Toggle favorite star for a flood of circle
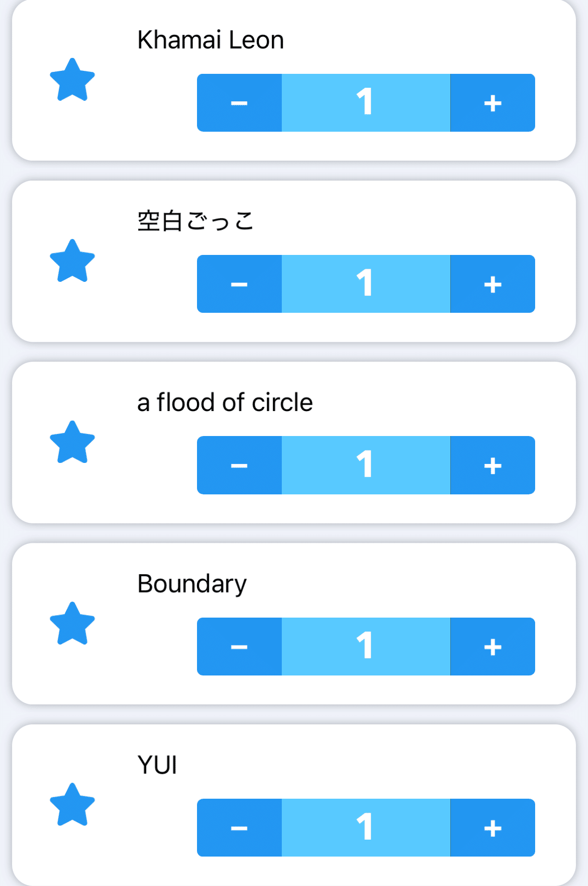 [72, 443]
